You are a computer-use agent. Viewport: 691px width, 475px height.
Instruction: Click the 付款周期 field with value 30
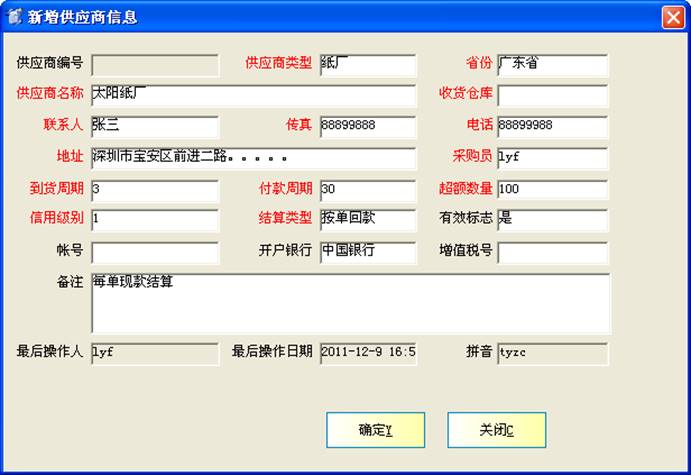coord(368,191)
